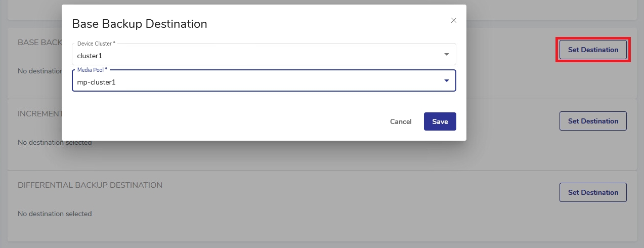Click the Device Cluster field label
Image resolution: width=644 pixels, height=248 pixels.
[x=96, y=44]
